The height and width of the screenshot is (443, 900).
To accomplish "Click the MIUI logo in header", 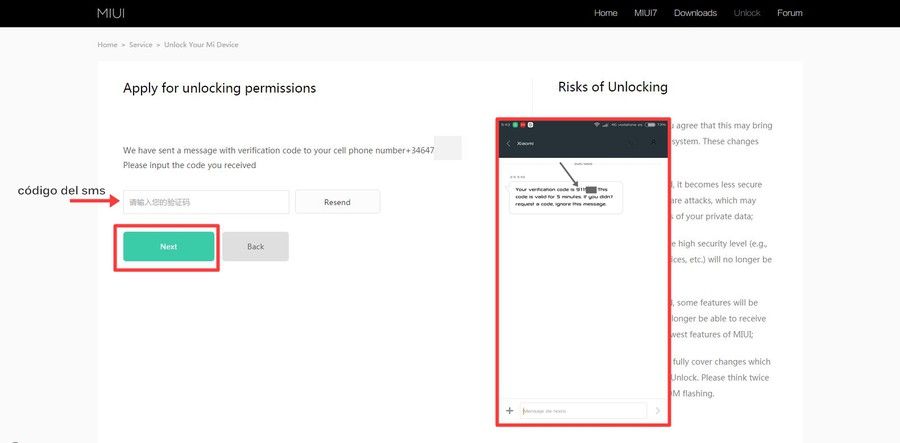I will click(111, 13).
